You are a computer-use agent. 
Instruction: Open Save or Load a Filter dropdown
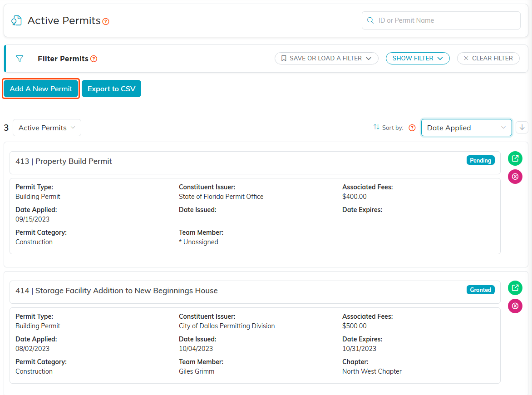pyautogui.click(x=326, y=59)
